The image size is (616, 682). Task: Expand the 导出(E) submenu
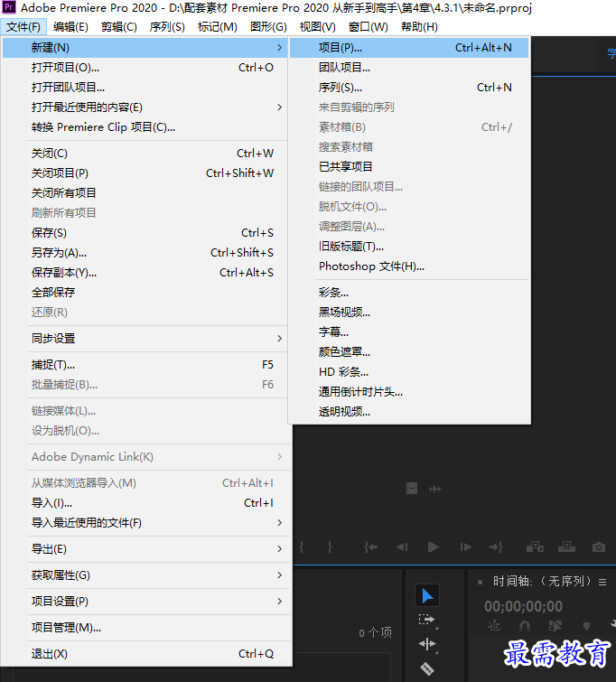[145, 549]
